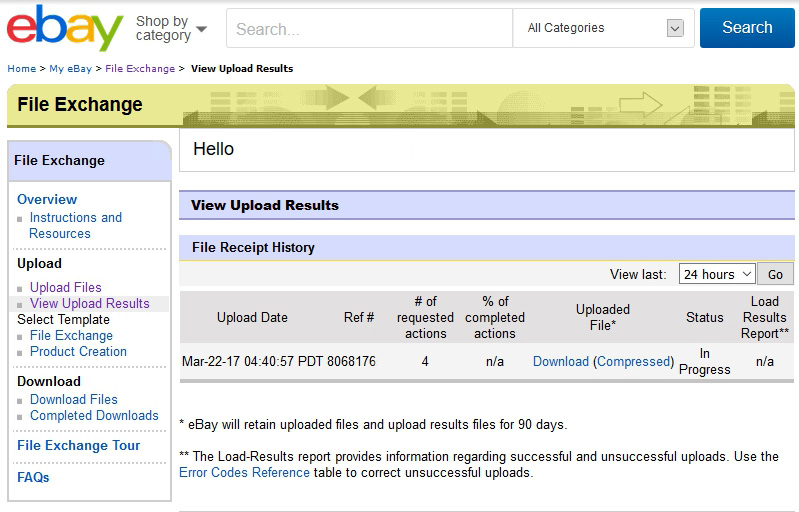
Task: Open Instructions and Resources link
Action: (75, 225)
